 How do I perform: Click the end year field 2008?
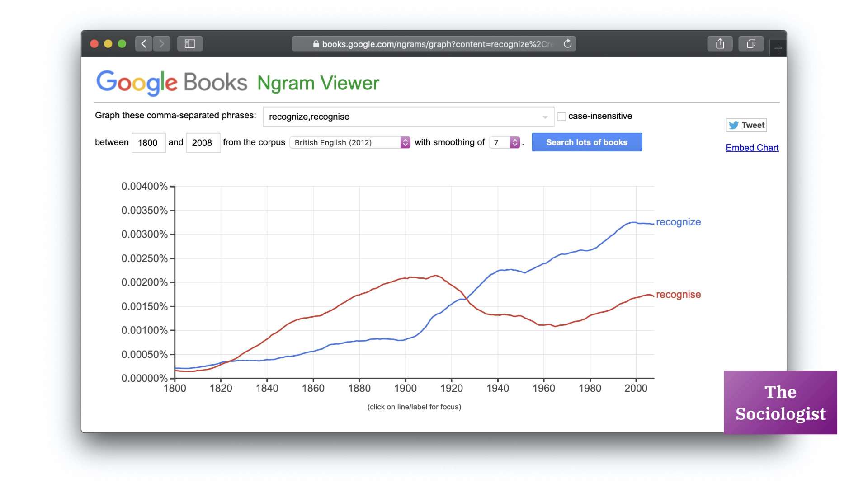[x=203, y=143]
